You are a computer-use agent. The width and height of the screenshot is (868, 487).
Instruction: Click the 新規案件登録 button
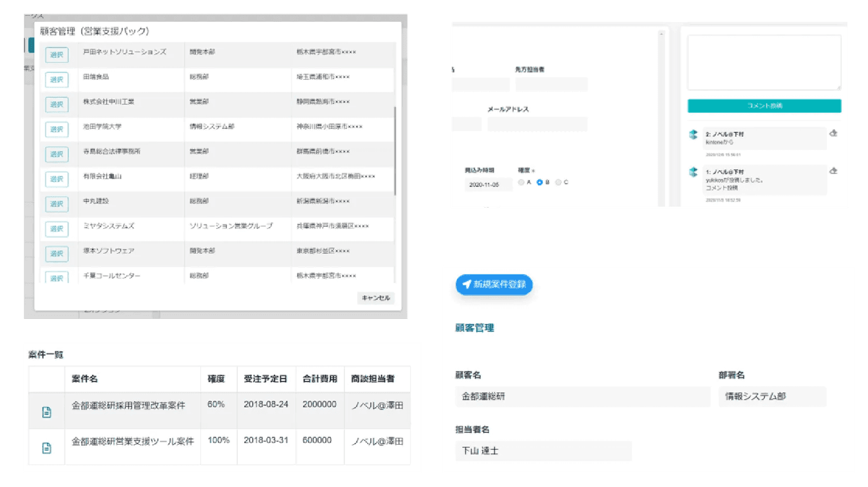[x=494, y=284]
